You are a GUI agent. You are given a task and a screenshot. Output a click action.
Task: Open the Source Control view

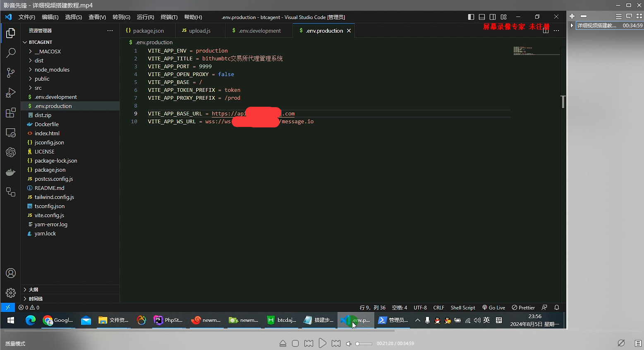(11, 73)
